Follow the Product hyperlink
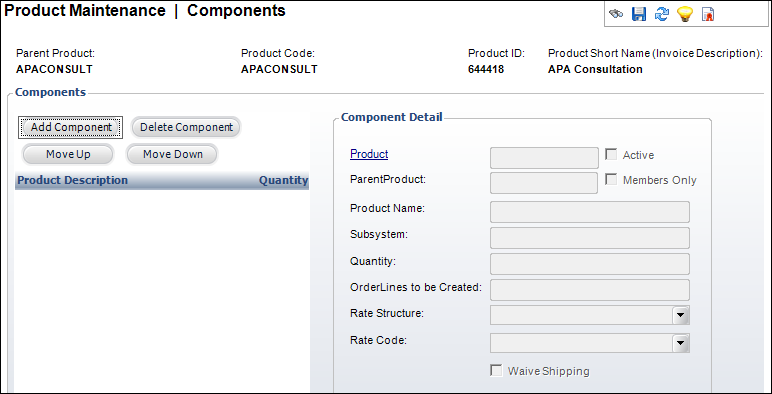The height and width of the screenshot is (394, 772). click(369, 154)
